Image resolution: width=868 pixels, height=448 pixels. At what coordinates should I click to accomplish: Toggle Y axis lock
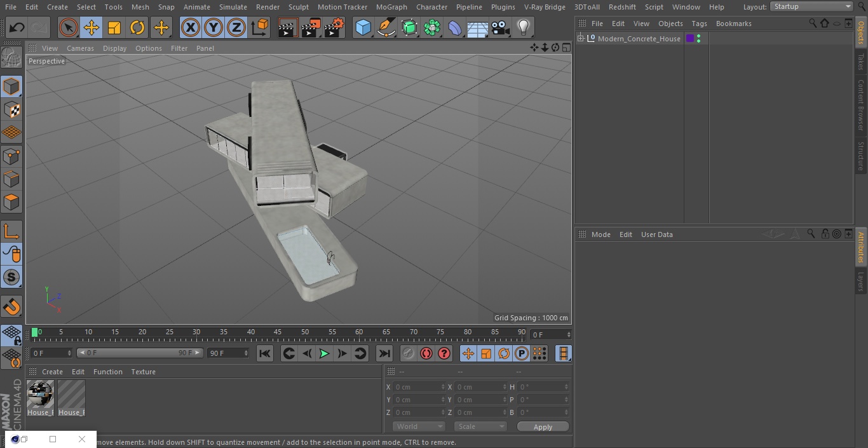214,28
